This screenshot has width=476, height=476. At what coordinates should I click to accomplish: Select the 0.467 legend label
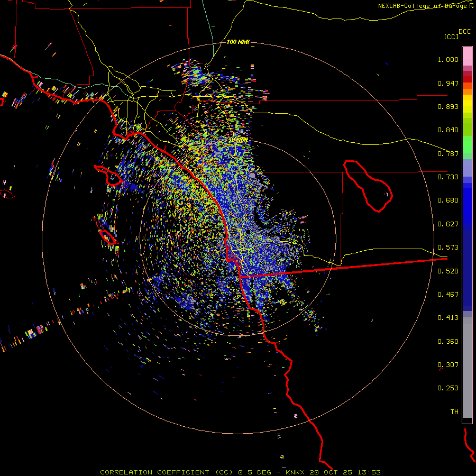448,295
